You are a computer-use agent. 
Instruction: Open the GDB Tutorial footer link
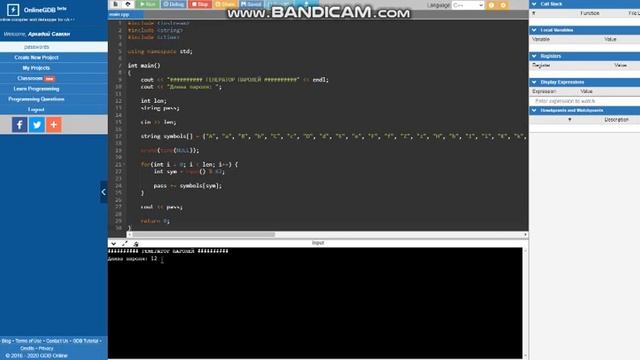tap(85, 341)
